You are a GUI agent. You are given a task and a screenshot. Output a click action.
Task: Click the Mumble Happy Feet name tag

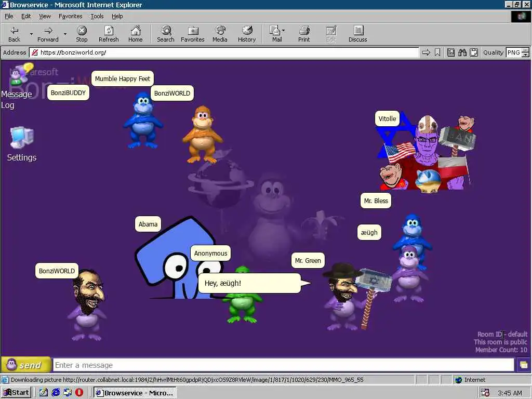[x=123, y=79]
